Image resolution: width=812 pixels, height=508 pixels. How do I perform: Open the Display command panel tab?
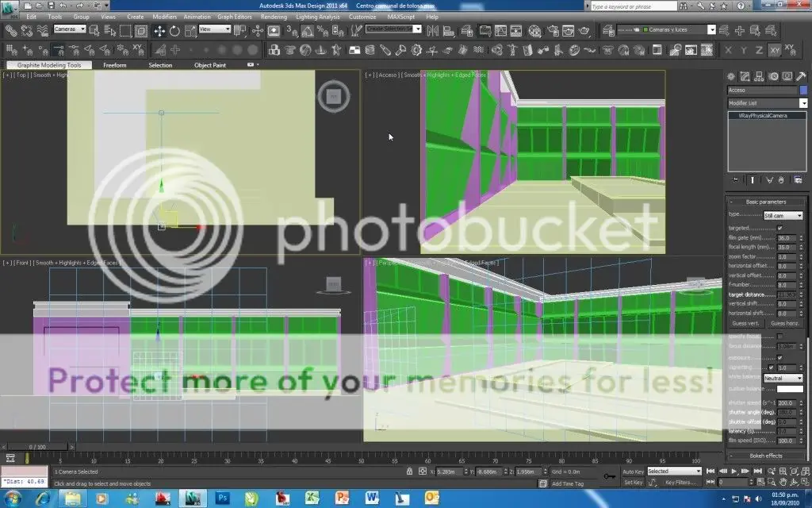787,76
